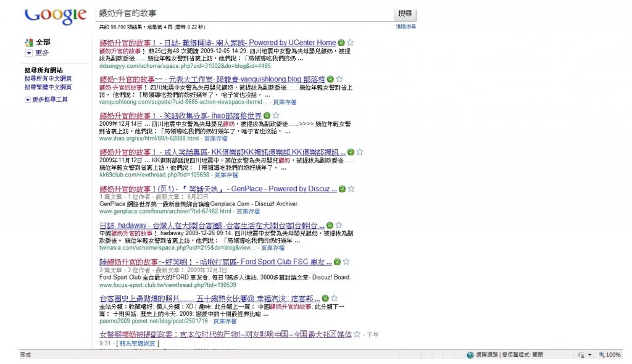Click 搜尋繁體中文網頁 link

pos(48,87)
